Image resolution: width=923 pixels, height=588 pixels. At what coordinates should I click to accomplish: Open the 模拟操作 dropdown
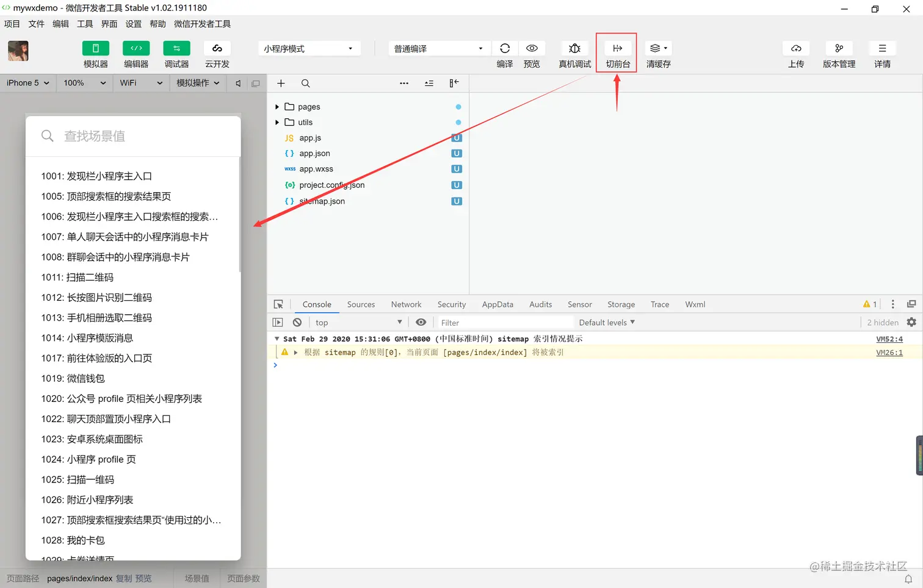[198, 83]
